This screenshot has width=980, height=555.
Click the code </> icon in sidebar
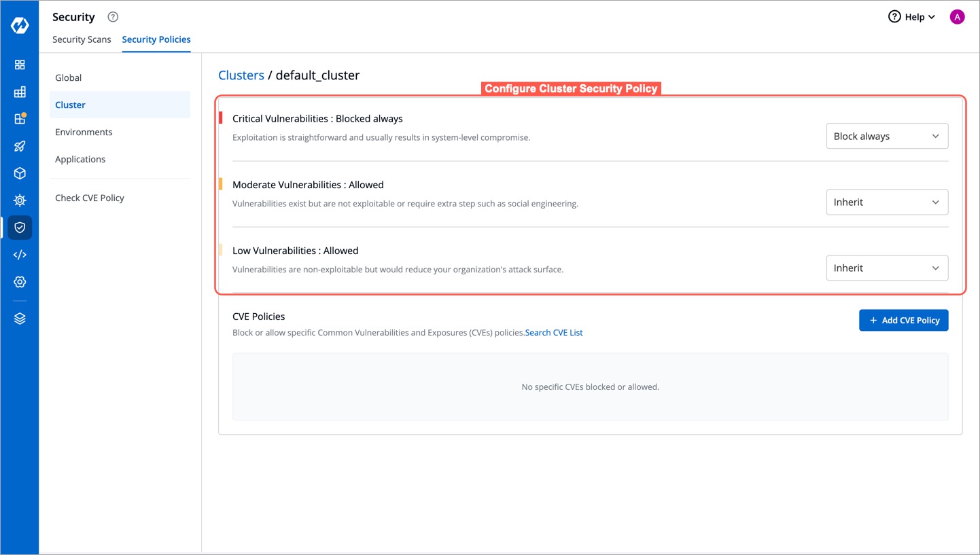[x=20, y=255]
